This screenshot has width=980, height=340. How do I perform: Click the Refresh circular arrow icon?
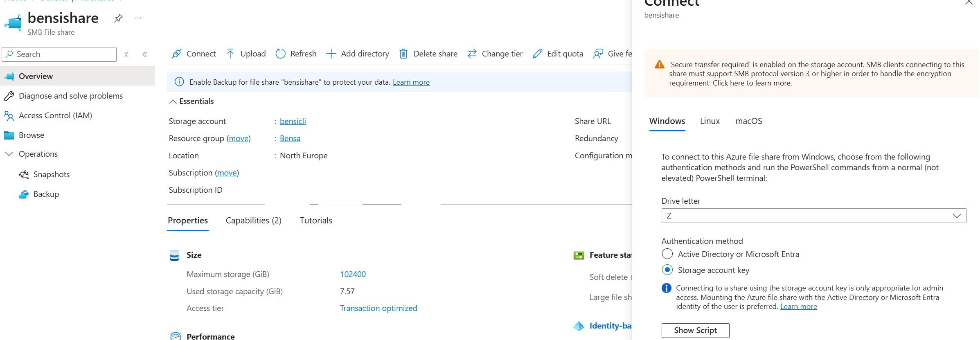click(280, 54)
